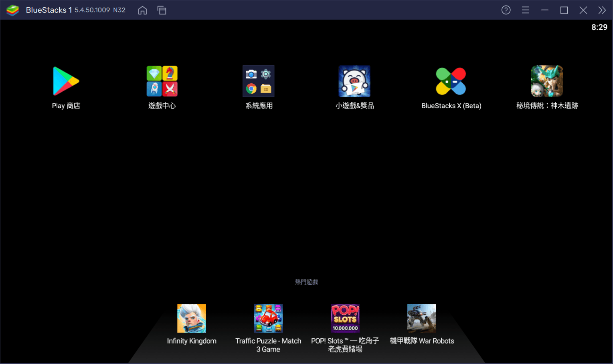Minimize the BlueStacks window
This screenshot has height=364, width=613.
545,10
